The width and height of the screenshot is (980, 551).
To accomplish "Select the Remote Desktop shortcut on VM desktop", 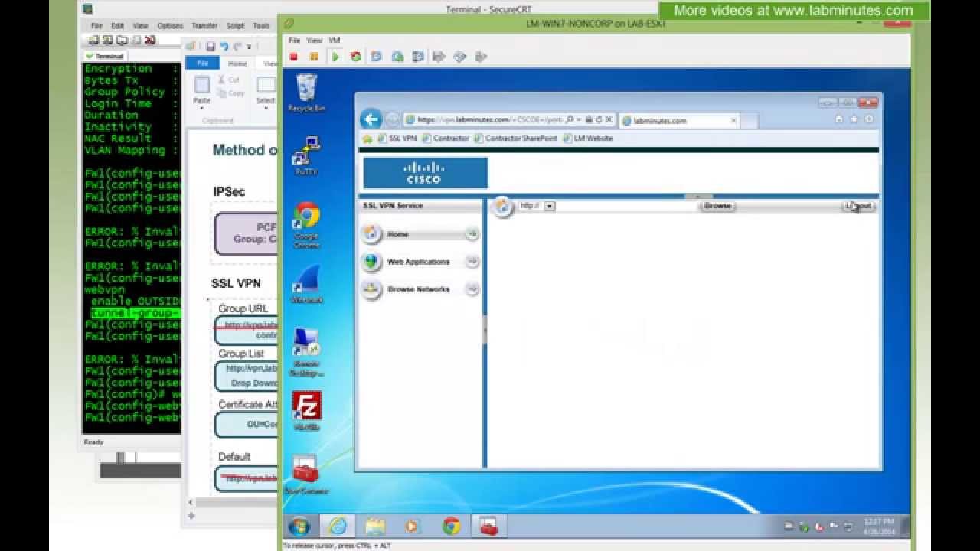I will [x=306, y=350].
